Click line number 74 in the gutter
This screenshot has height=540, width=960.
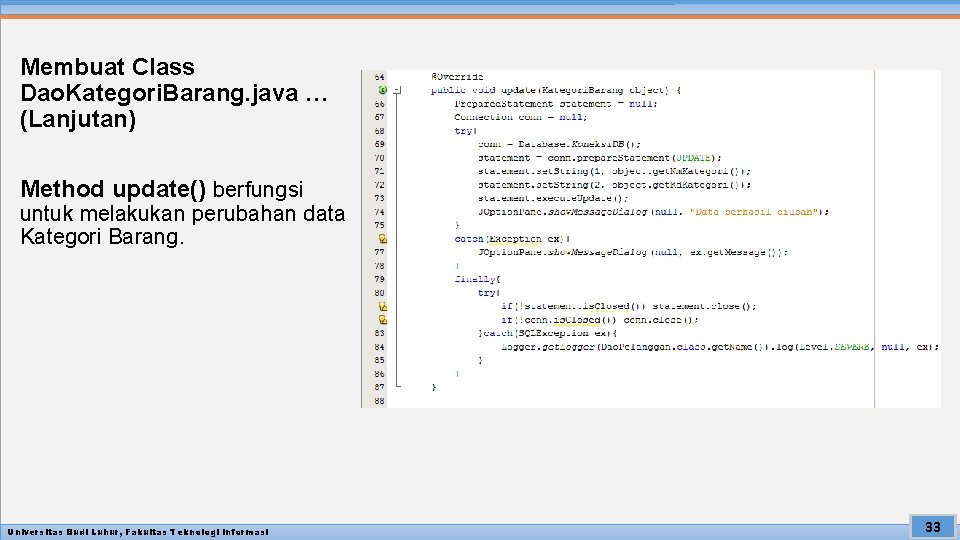(379, 212)
